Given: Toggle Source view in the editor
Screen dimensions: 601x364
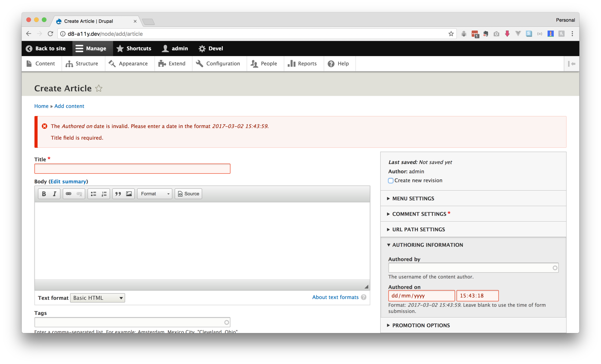Looking at the screenshot, I should [x=188, y=194].
